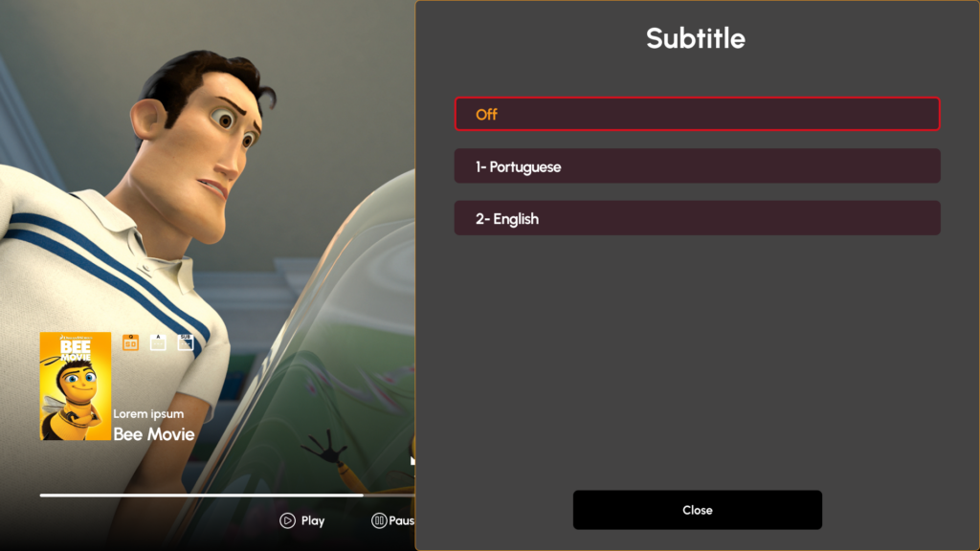Click the Play text label
Screen dimensions: 980x551
(x=313, y=520)
